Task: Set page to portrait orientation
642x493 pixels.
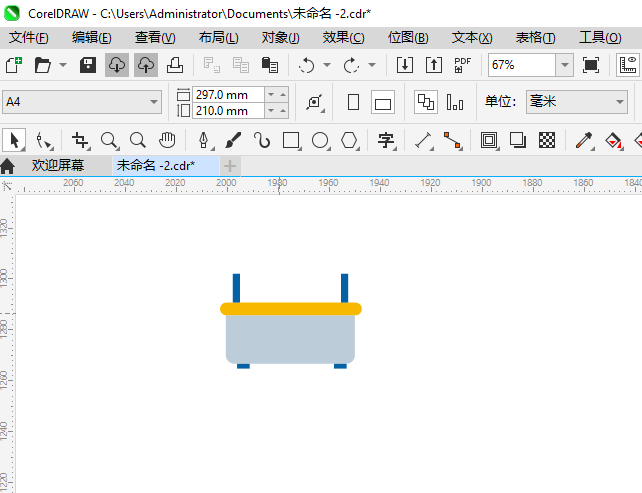Action: click(353, 102)
